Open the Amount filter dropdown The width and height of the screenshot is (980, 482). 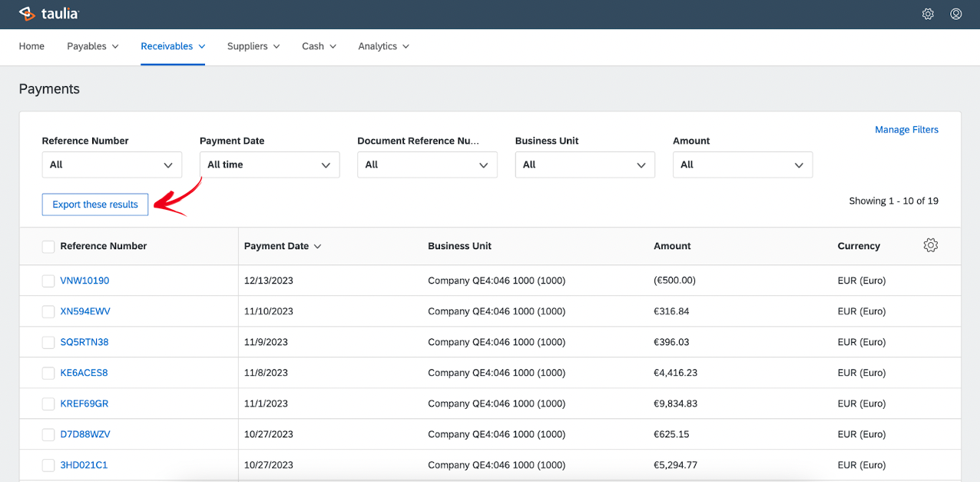click(x=743, y=165)
